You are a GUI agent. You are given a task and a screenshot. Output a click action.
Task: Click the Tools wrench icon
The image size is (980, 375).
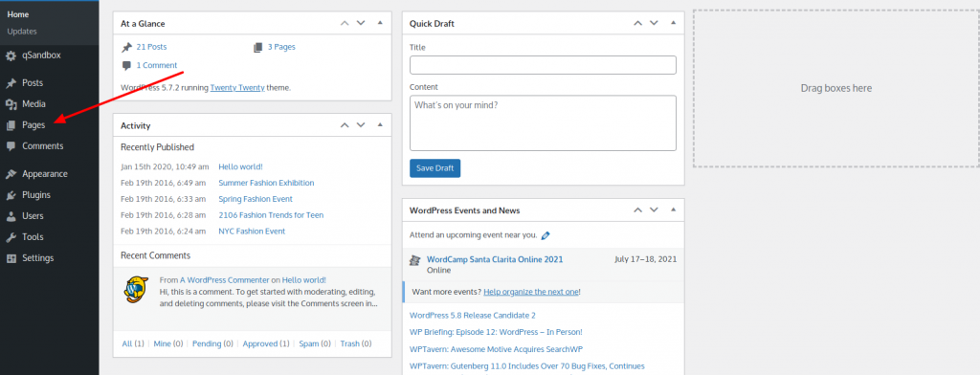(11, 237)
